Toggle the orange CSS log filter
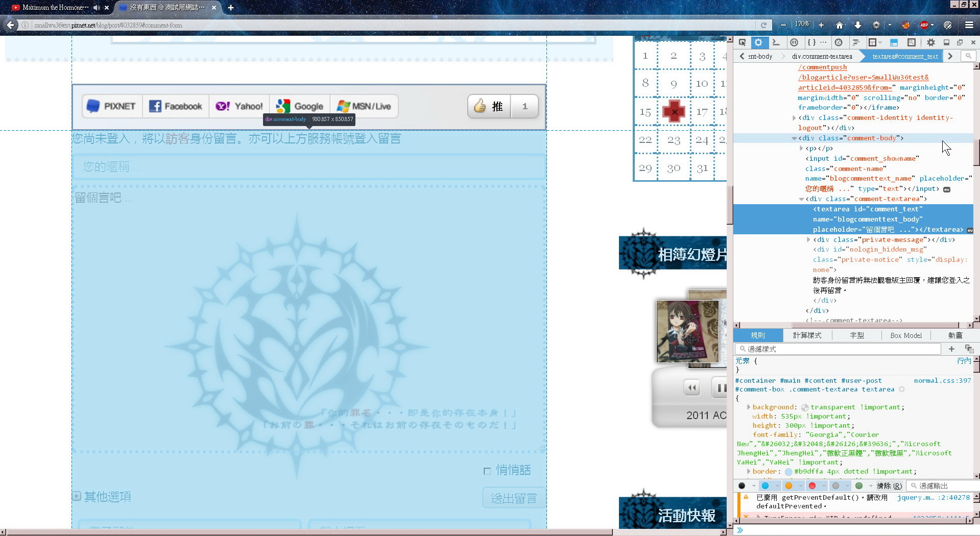Screen dimensions: 980x536 pyautogui.click(x=788, y=485)
